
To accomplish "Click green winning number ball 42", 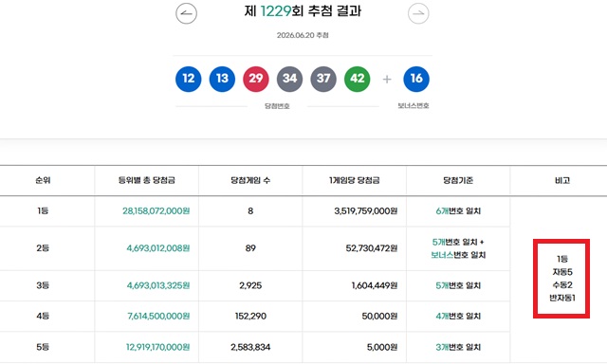I will click(358, 79).
